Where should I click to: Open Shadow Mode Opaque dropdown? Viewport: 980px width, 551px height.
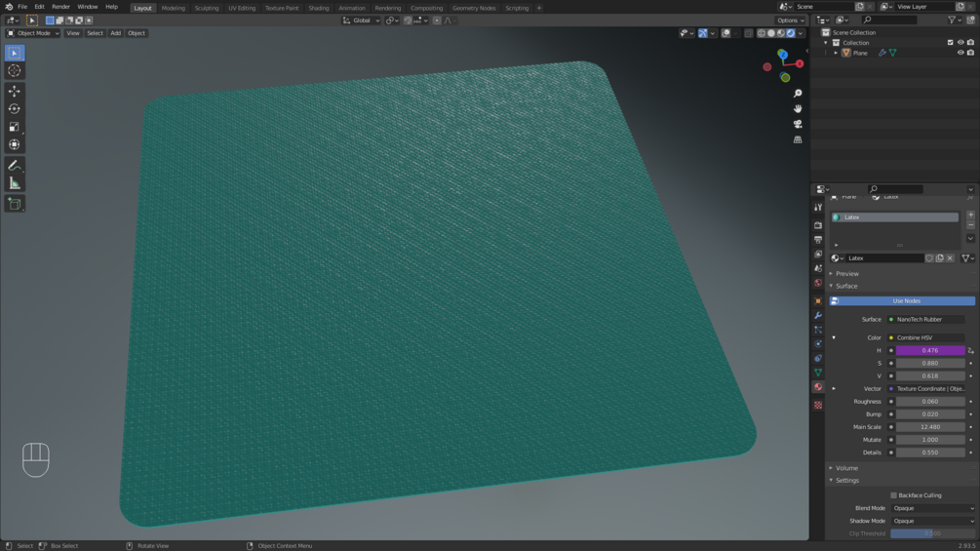[x=933, y=521]
